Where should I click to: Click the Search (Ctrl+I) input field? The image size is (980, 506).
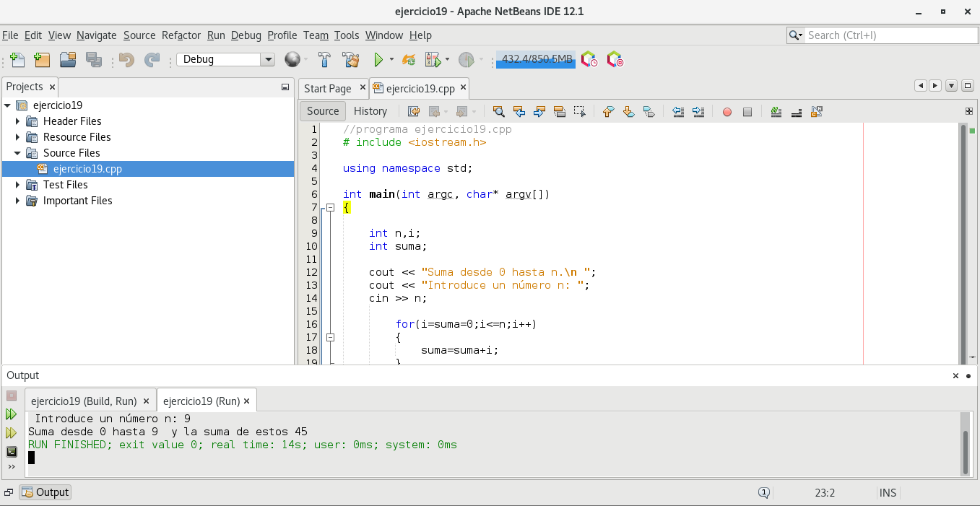890,35
